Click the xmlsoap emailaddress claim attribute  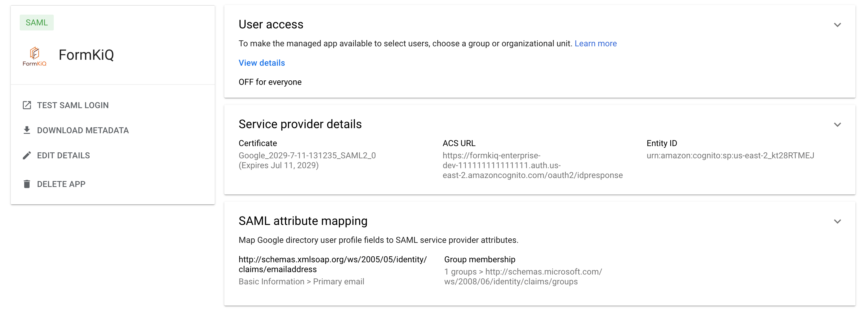[x=332, y=264]
